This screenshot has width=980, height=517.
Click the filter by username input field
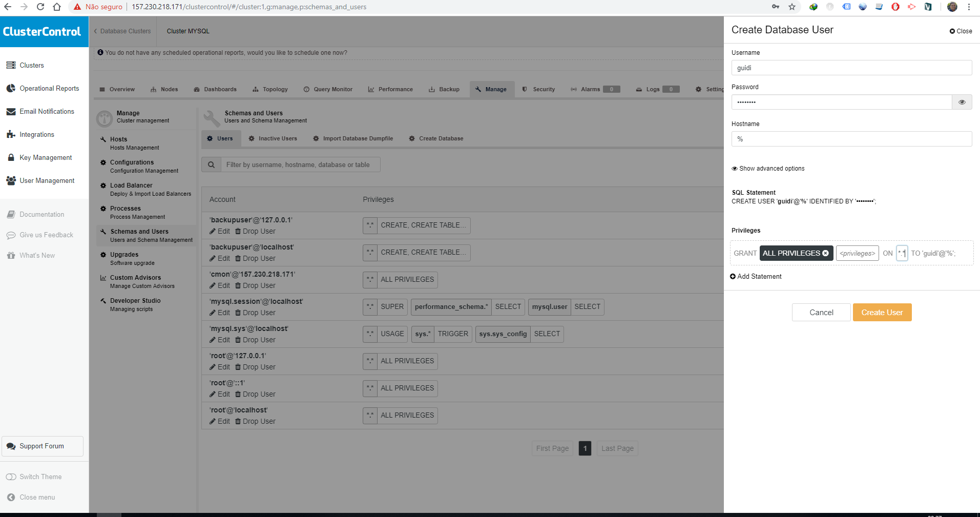tap(300, 164)
